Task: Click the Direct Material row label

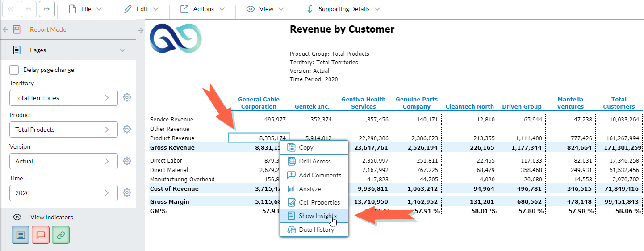Action: (x=169, y=170)
